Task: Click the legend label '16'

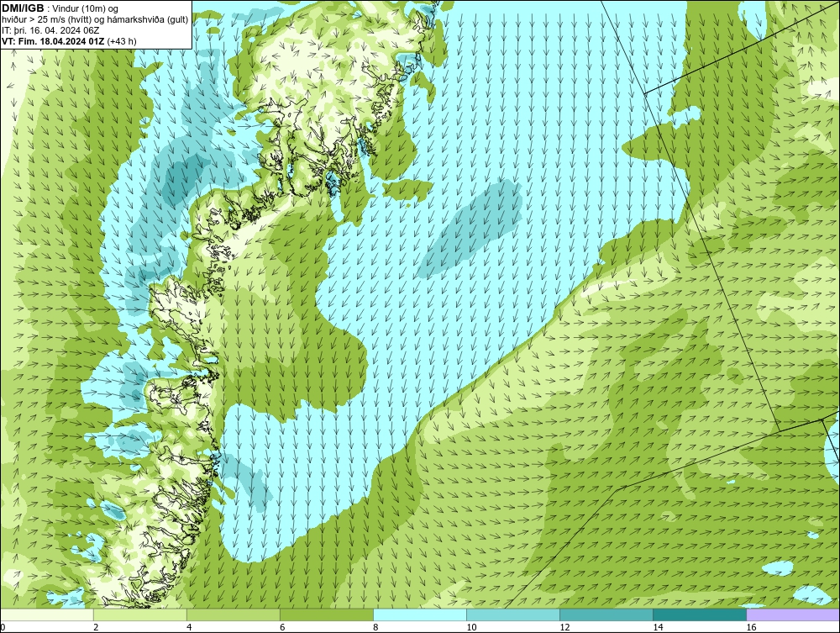Action: click(x=751, y=627)
